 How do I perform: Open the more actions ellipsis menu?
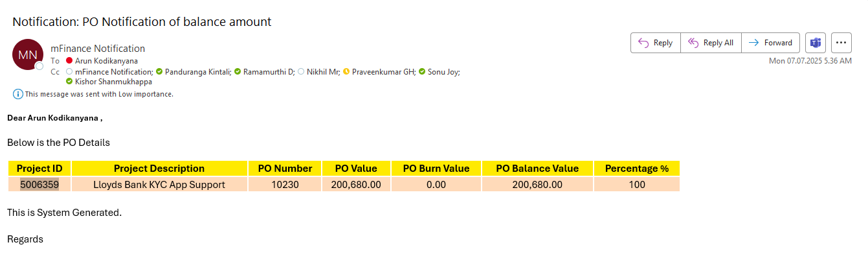841,43
